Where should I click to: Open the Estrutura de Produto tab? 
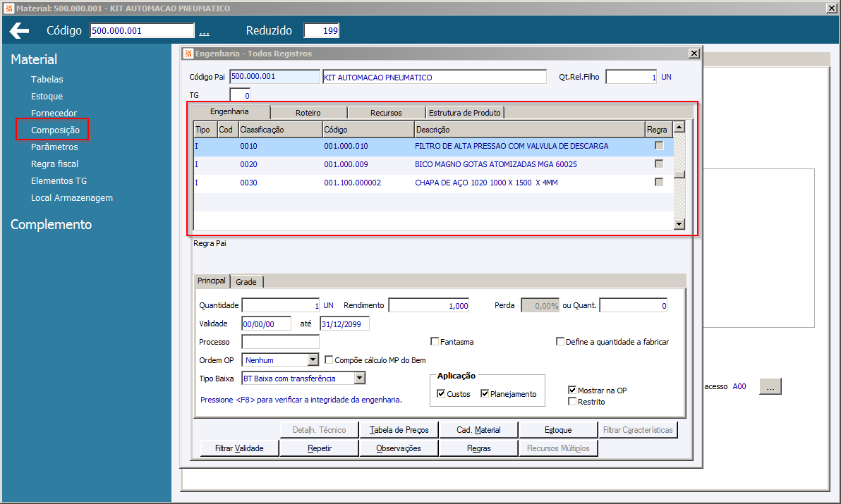coord(464,113)
